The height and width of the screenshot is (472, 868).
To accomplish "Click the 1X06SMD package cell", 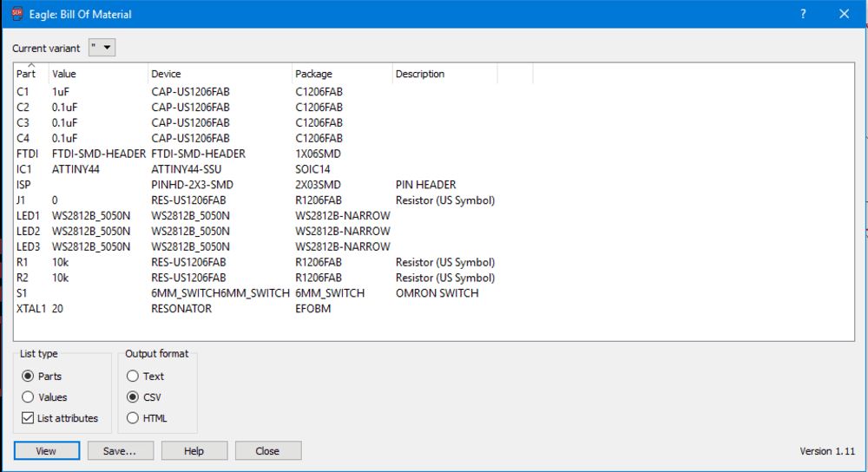I will click(x=318, y=154).
